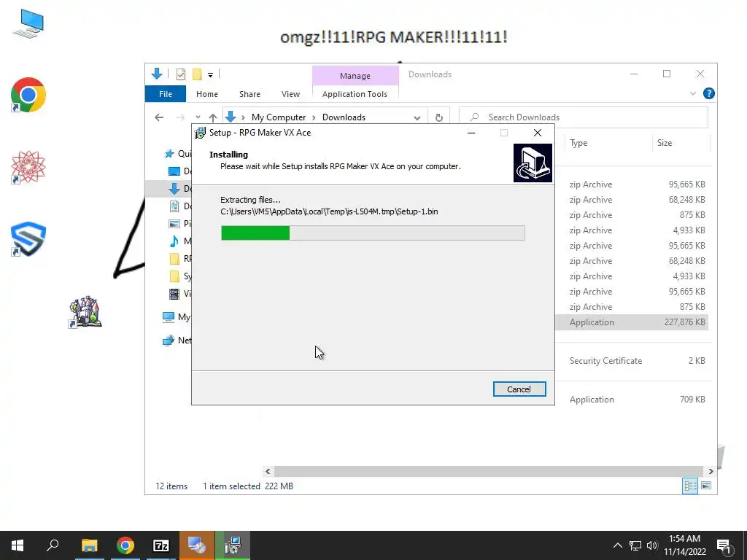747x560 pixels.
Task: Select the first 95,665 KB zip Archive
Action: pyautogui.click(x=632, y=184)
